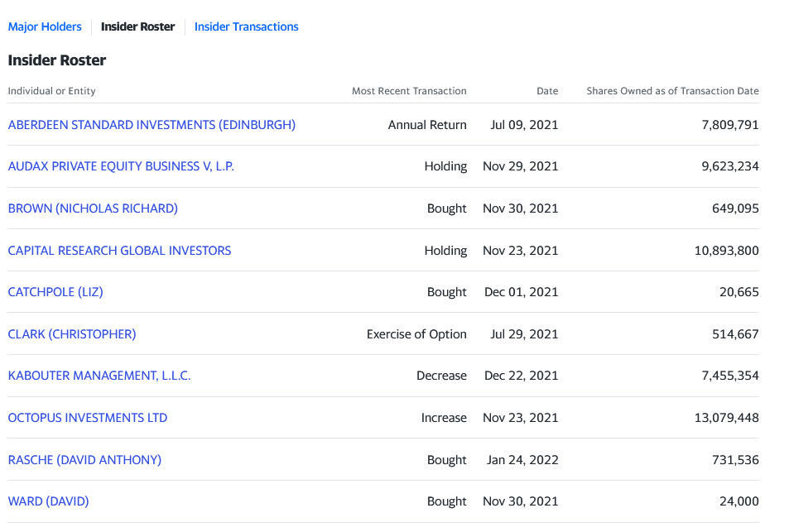Screen dimensions: 789x532
Task: Select the 514,667 shares value
Action: pyautogui.click(x=735, y=334)
